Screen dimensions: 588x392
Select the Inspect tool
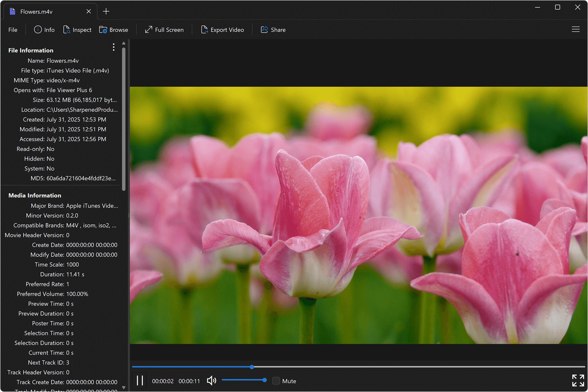(x=77, y=29)
